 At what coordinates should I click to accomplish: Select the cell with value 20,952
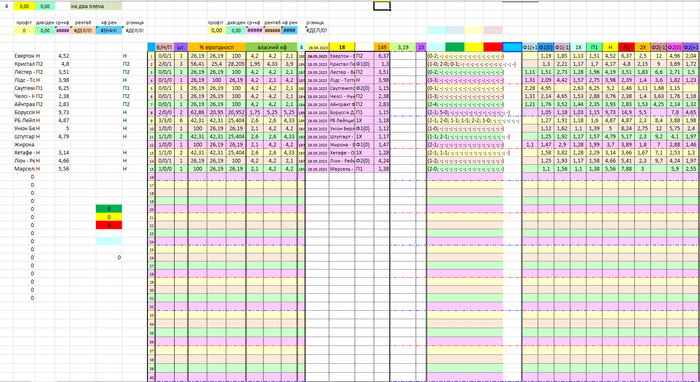[236, 112]
